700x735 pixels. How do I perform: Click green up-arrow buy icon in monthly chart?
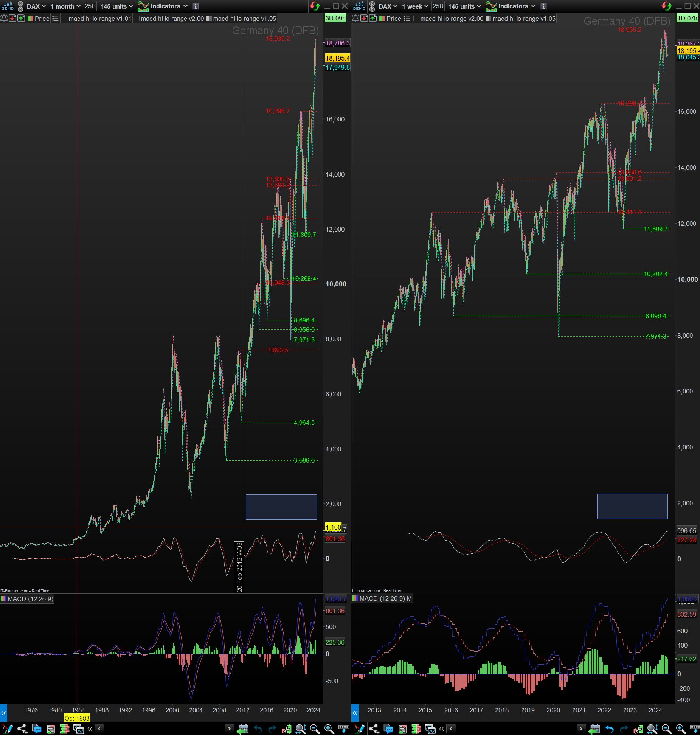[x=22, y=18]
